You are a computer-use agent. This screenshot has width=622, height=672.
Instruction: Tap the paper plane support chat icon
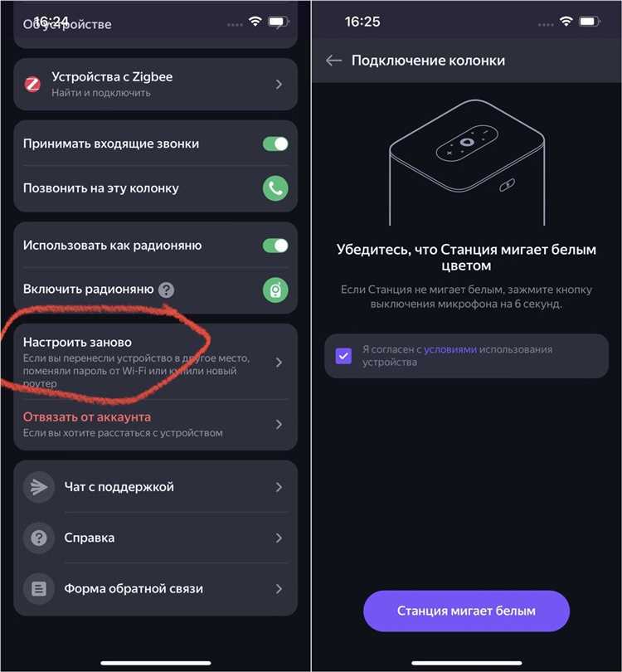pyautogui.click(x=38, y=487)
